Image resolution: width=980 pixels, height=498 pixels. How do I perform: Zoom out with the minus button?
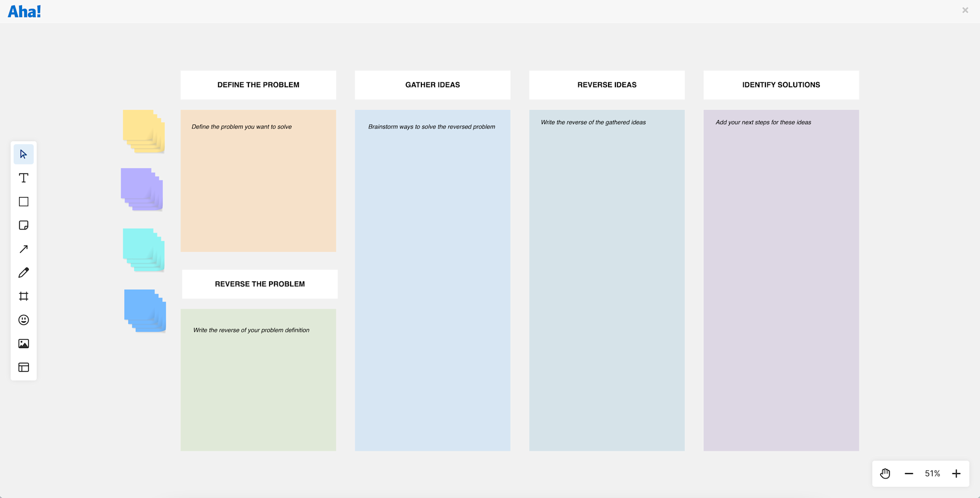[x=909, y=473]
